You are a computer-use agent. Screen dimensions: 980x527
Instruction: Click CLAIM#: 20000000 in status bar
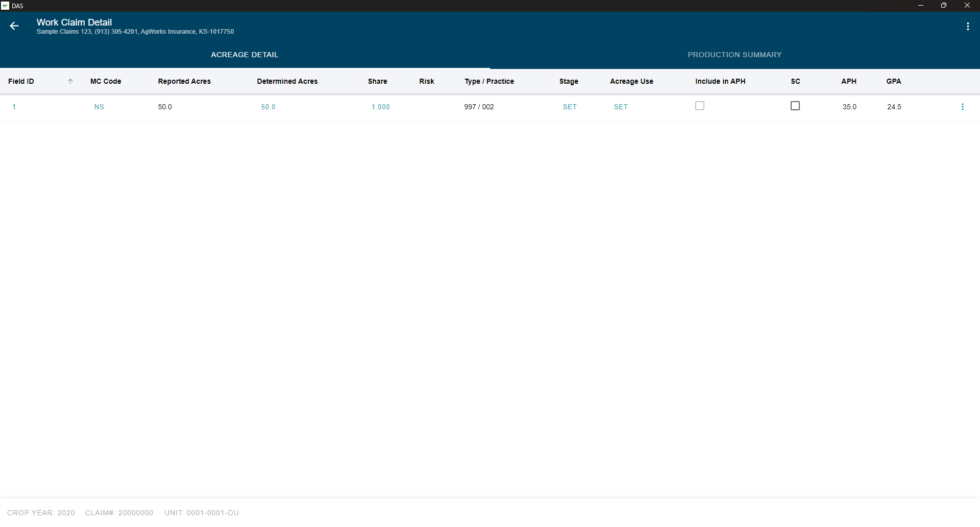(119, 513)
